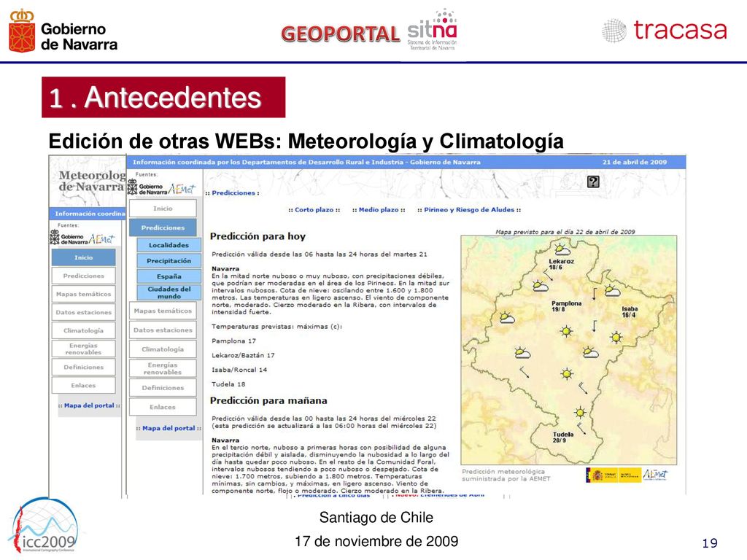Open Energías renovables in the background page menu
The height and width of the screenshot is (560, 747).
click(x=83, y=349)
